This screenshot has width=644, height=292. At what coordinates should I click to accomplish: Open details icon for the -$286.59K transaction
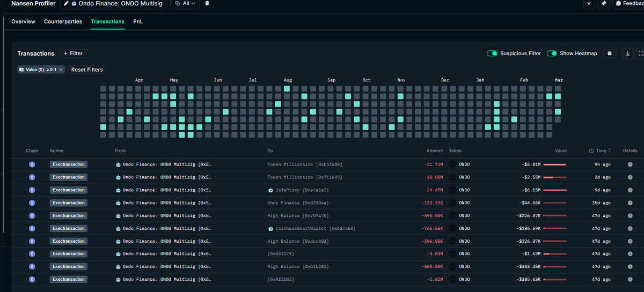tap(630, 228)
